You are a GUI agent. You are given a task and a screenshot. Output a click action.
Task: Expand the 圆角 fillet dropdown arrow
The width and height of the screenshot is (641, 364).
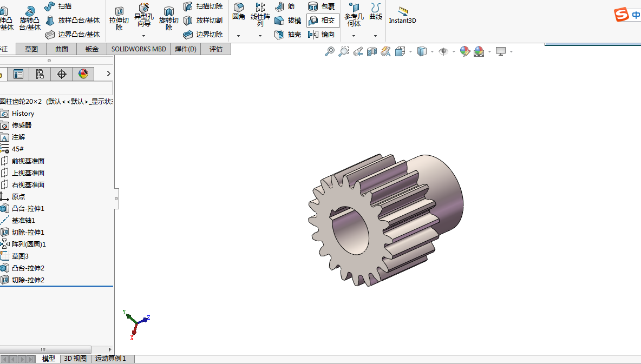tap(238, 36)
